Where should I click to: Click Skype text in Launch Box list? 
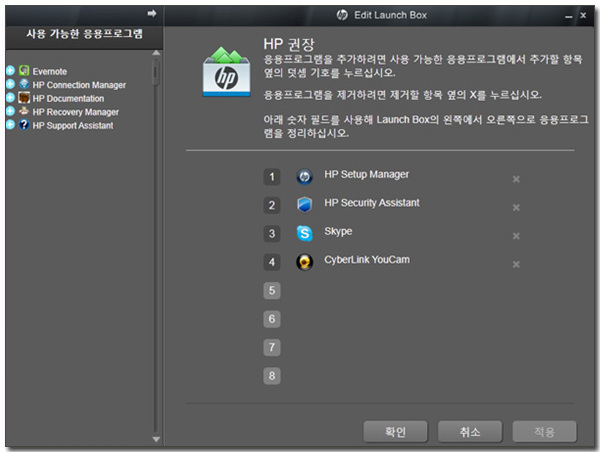[338, 232]
